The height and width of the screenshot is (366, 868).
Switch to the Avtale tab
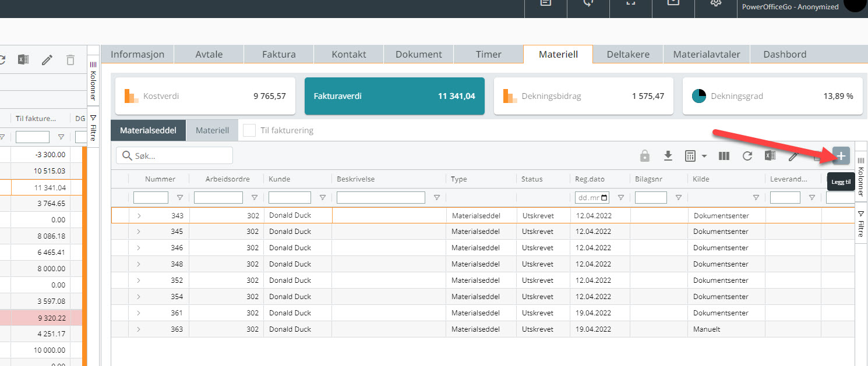tap(209, 54)
